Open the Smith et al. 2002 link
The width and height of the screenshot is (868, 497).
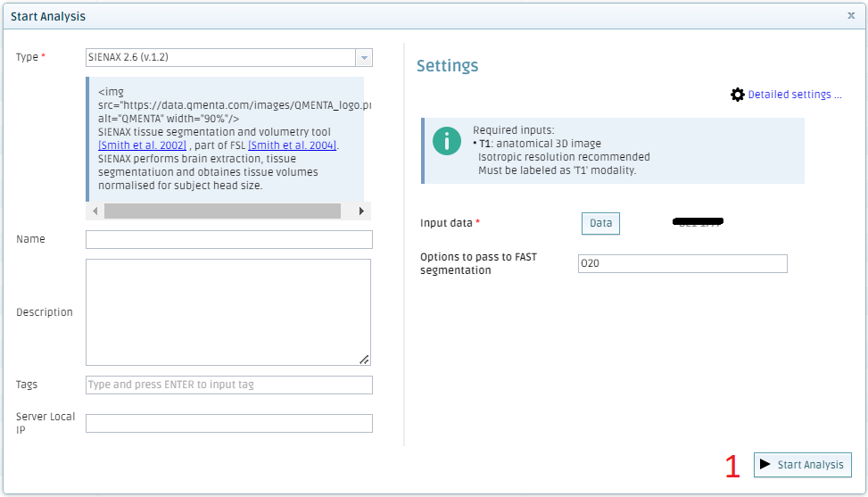coord(142,145)
